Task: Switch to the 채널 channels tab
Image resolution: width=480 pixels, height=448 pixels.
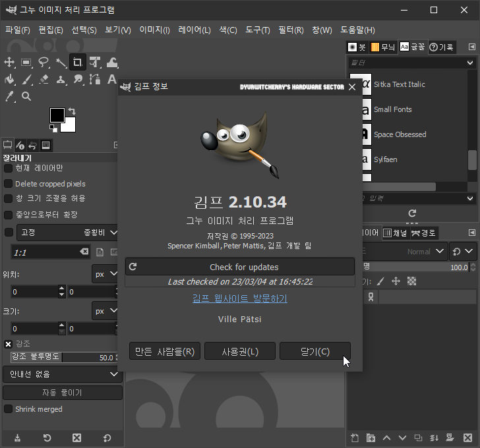Action: tap(395, 233)
